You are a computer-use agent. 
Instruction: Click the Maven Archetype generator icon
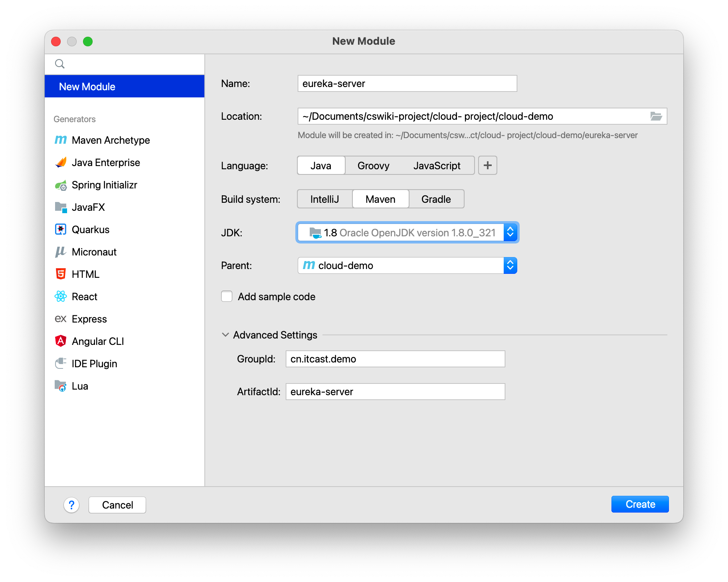coord(61,140)
